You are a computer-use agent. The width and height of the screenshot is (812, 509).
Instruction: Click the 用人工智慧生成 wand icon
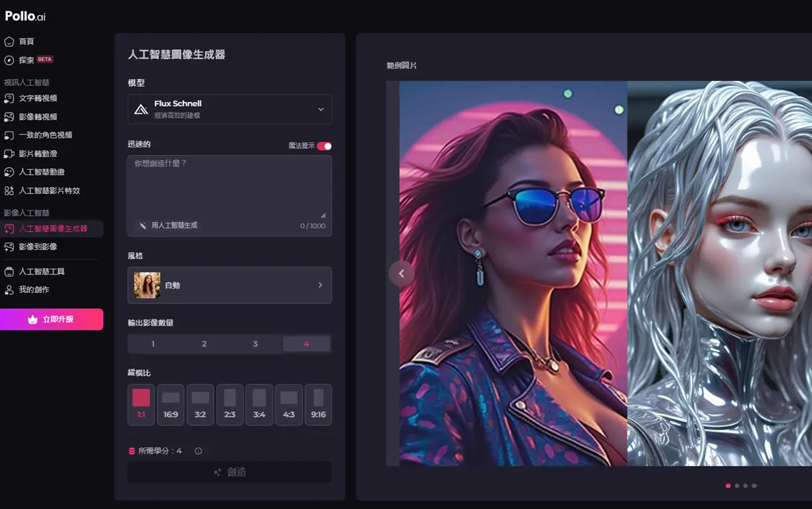[x=142, y=225]
